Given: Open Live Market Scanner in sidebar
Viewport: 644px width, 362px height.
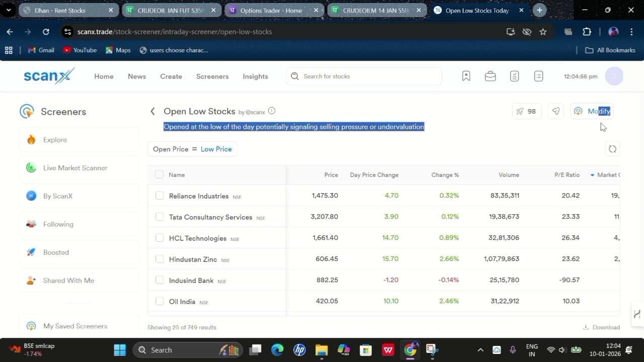Looking at the screenshot, I should [x=79, y=168].
